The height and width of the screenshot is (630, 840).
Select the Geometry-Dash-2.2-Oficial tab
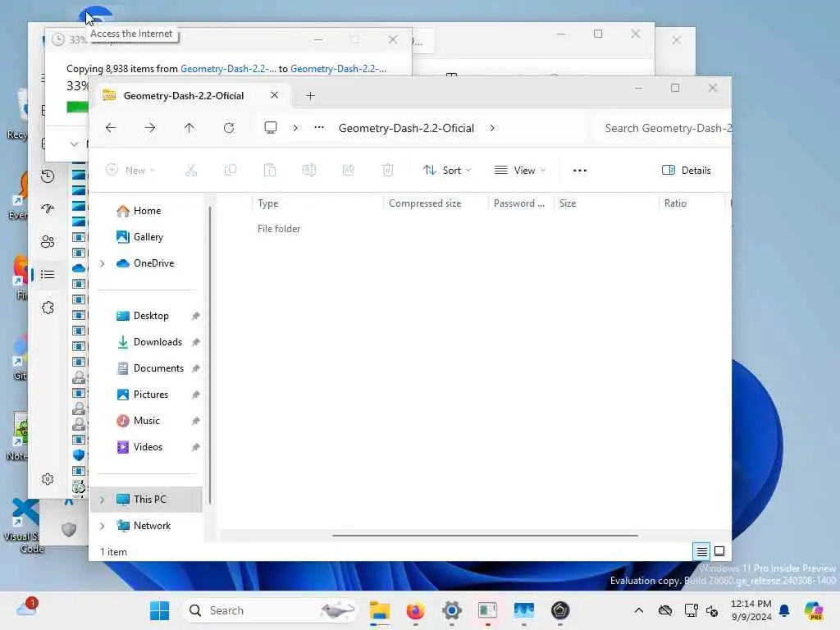184,96
